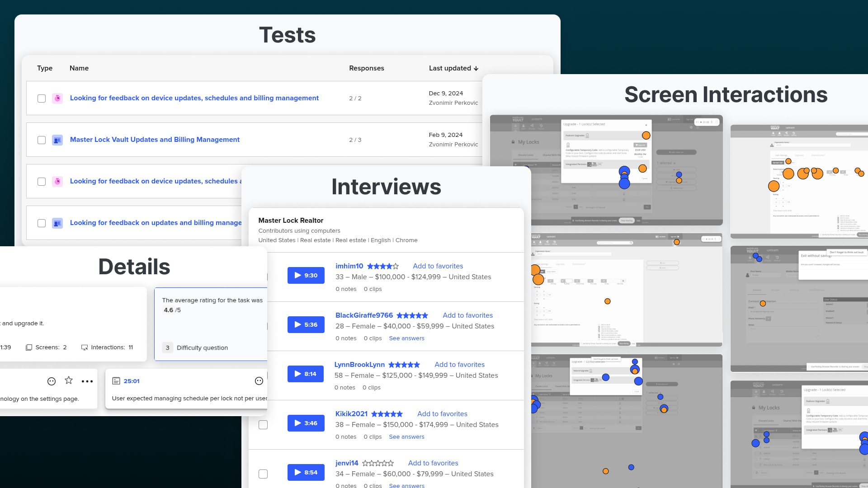Click the '0 clips' label under imhim10
The width and height of the screenshot is (868, 488).
click(x=373, y=289)
